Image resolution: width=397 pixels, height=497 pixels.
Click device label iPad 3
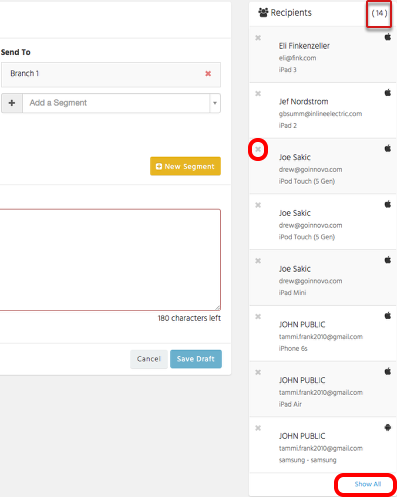coord(288,70)
